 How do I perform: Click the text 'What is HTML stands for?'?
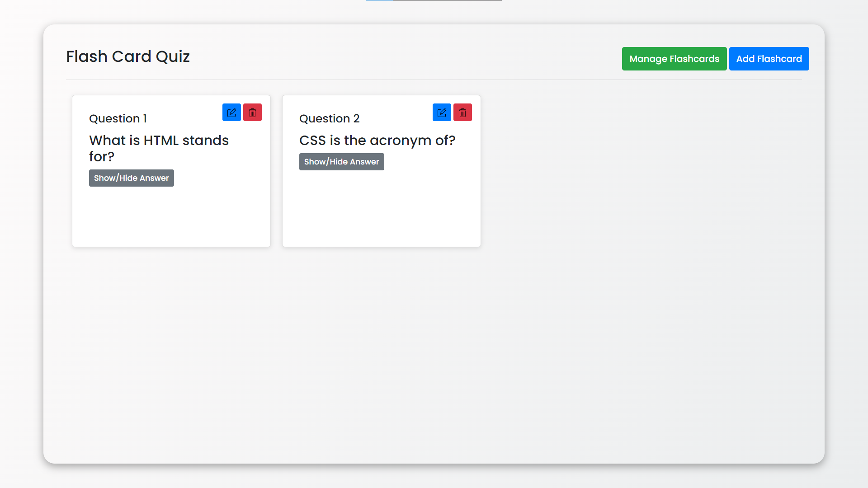click(x=159, y=148)
